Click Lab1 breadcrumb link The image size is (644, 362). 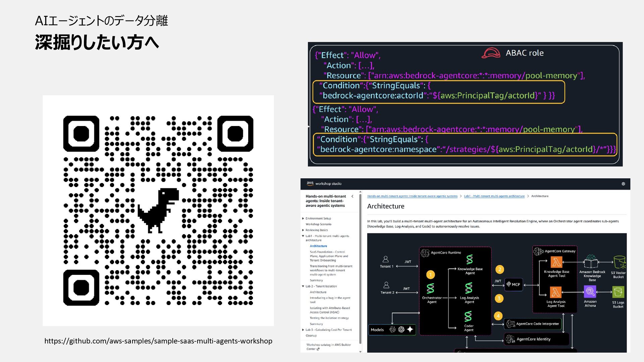494,196
